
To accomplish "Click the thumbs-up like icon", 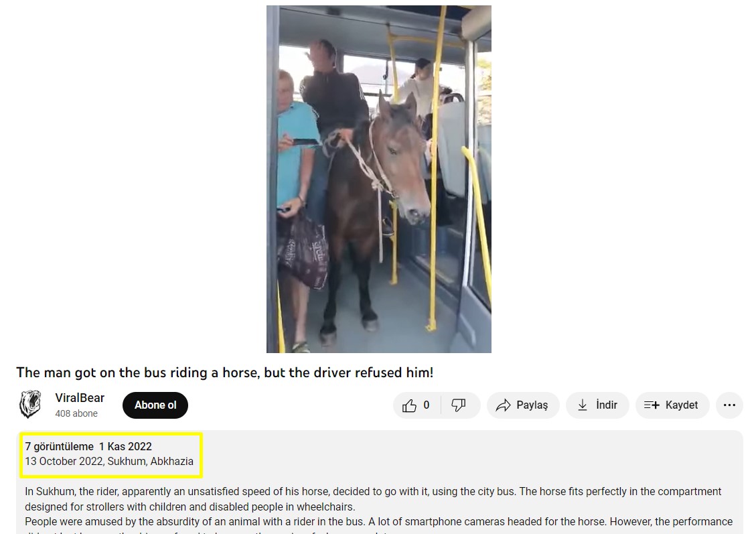I will 409,405.
